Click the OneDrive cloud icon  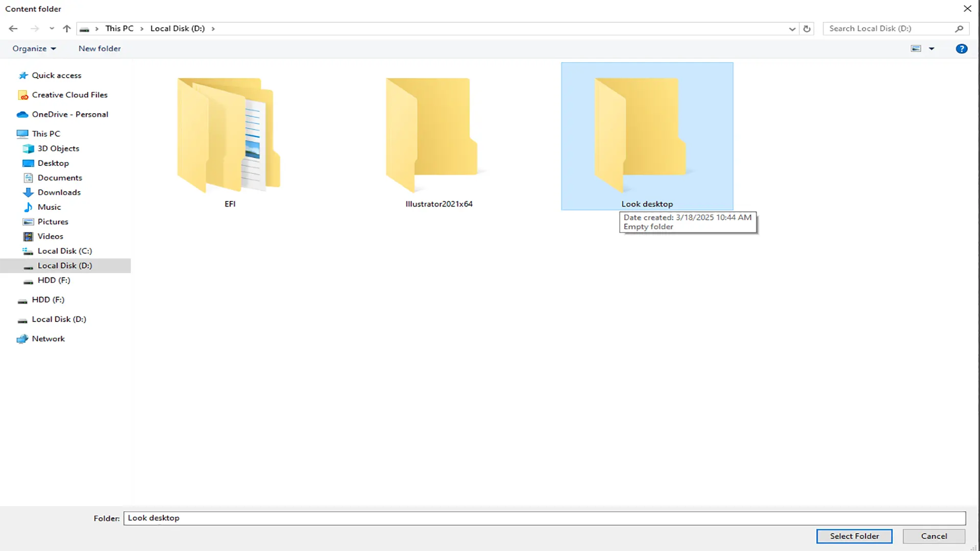pyautogui.click(x=22, y=114)
